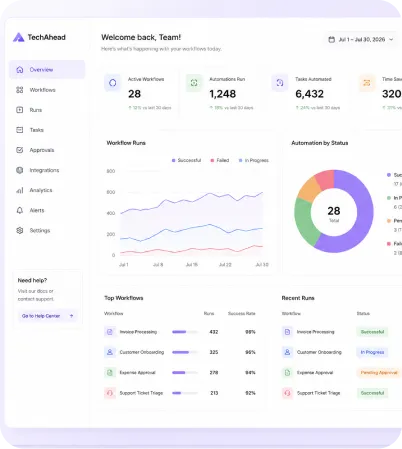Click the red segment of the donut chart
Image resolution: width=402 pixels, height=449 pixels.
(325, 179)
